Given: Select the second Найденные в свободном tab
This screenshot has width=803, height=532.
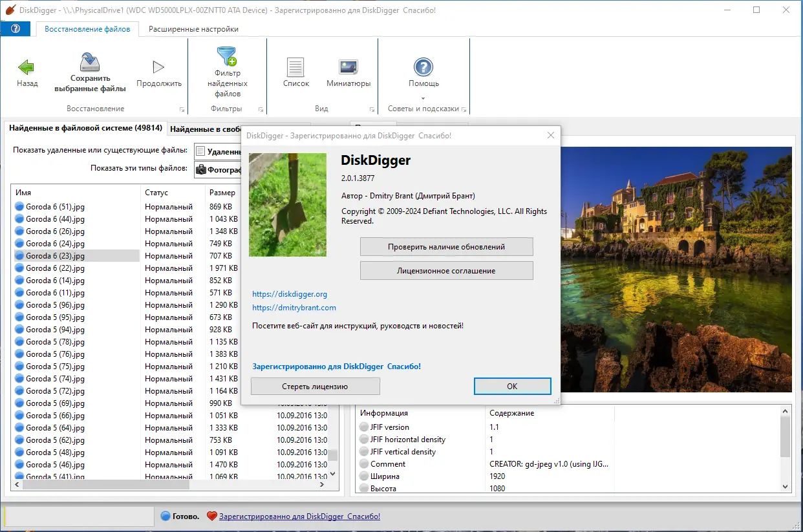Looking at the screenshot, I should point(204,129).
